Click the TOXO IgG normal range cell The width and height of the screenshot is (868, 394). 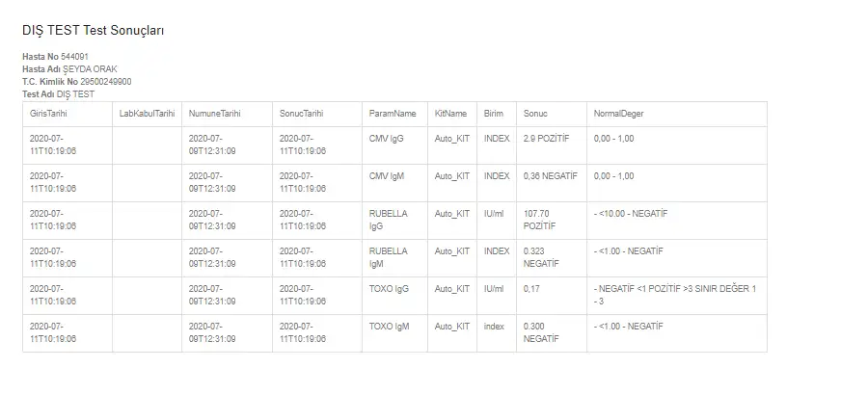pyautogui.click(x=675, y=295)
